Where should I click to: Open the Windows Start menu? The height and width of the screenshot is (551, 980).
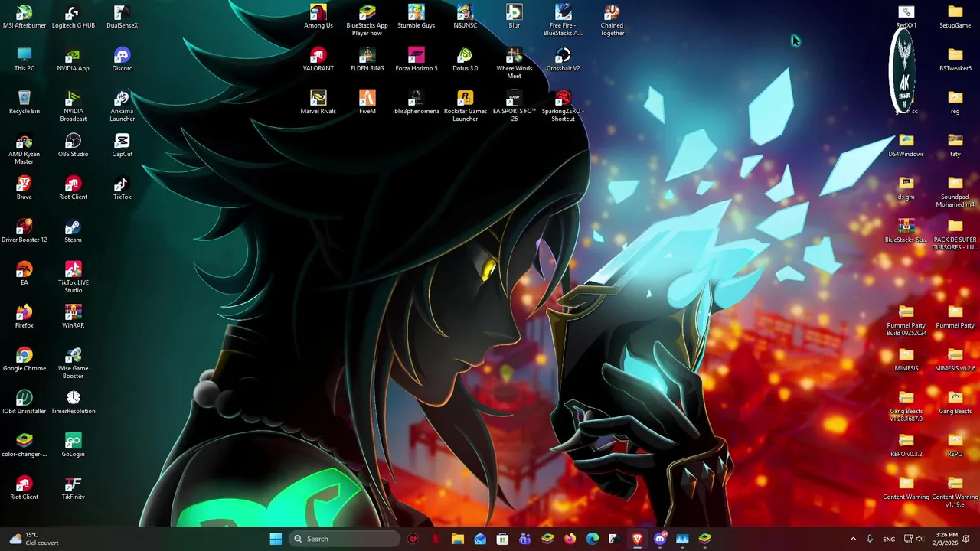[276, 539]
